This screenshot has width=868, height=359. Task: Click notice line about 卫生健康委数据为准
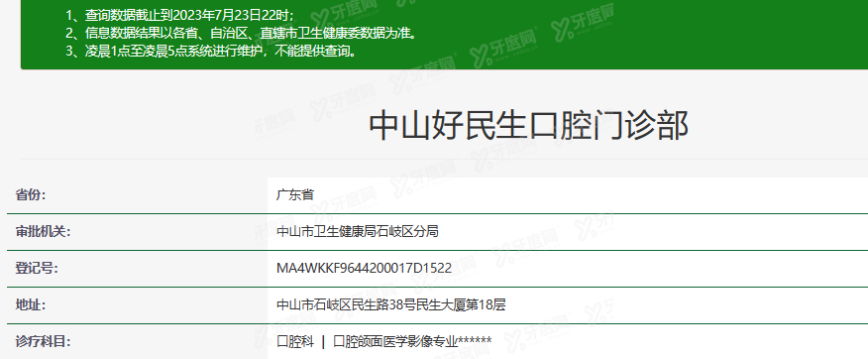(x=241, y=34)
